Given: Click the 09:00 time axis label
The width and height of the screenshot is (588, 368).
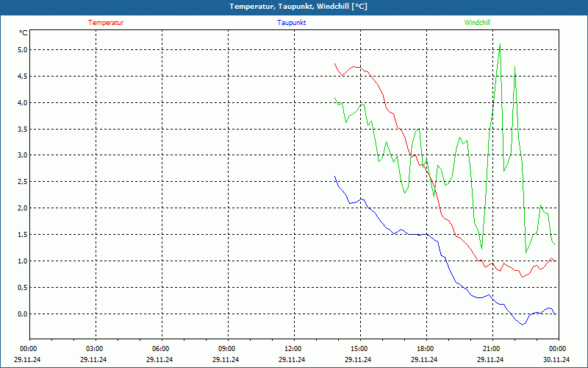Looking at the screenshot, I should (226, 349).
